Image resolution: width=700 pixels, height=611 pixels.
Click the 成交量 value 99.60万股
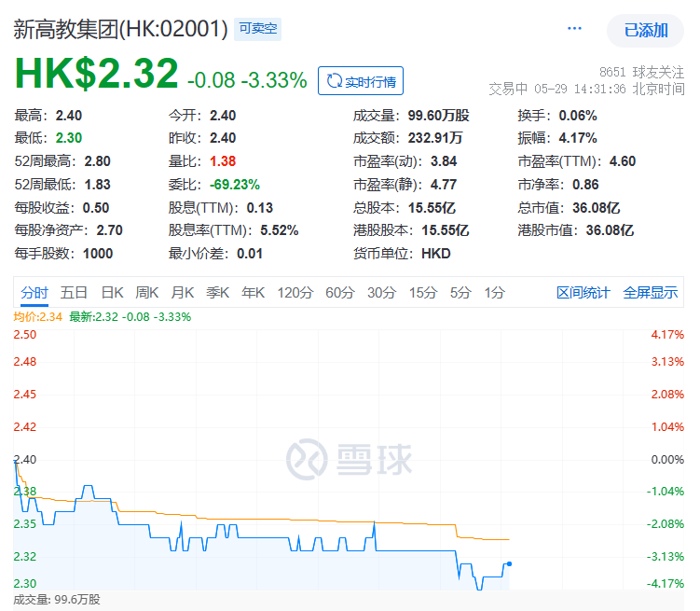[438, 116]
